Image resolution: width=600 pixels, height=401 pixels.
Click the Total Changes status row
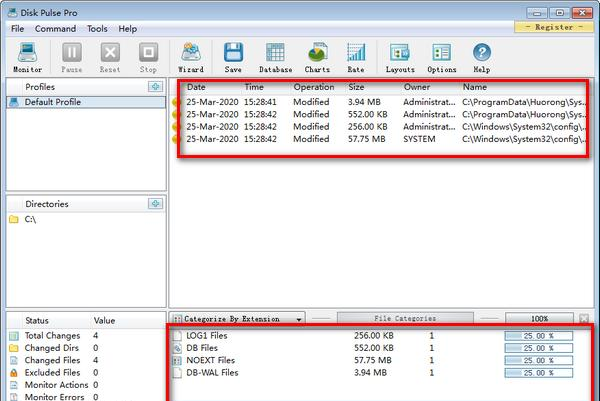[86, 336]
